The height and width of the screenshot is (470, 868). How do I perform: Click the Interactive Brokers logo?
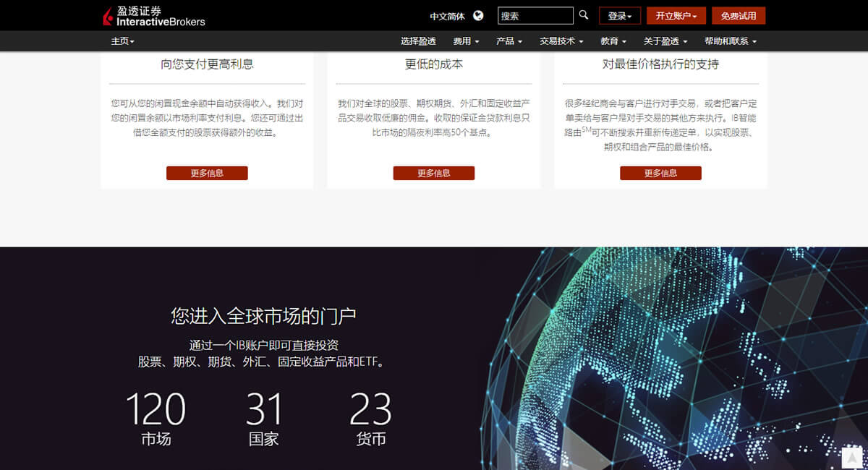153,16
